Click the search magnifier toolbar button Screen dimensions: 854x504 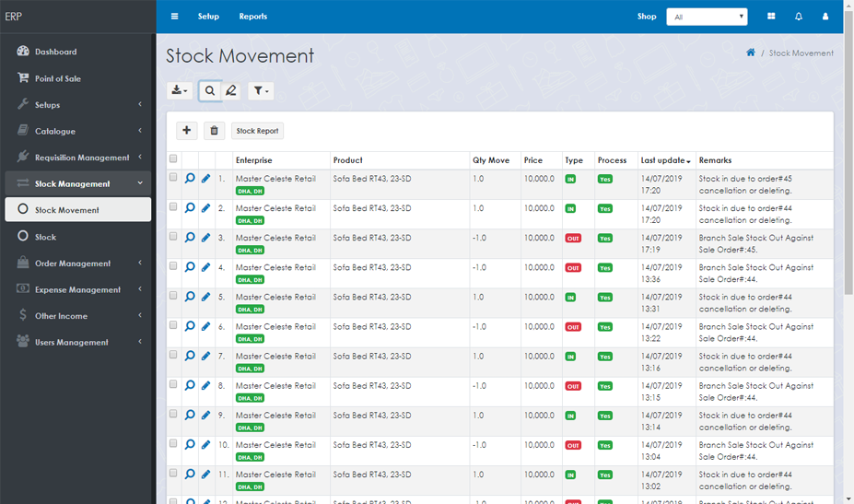210,90
